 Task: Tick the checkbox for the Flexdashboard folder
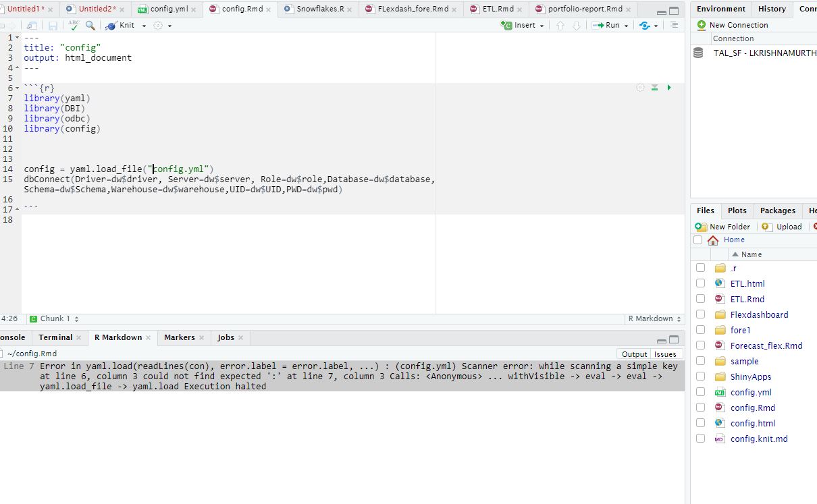coord(700,314)
